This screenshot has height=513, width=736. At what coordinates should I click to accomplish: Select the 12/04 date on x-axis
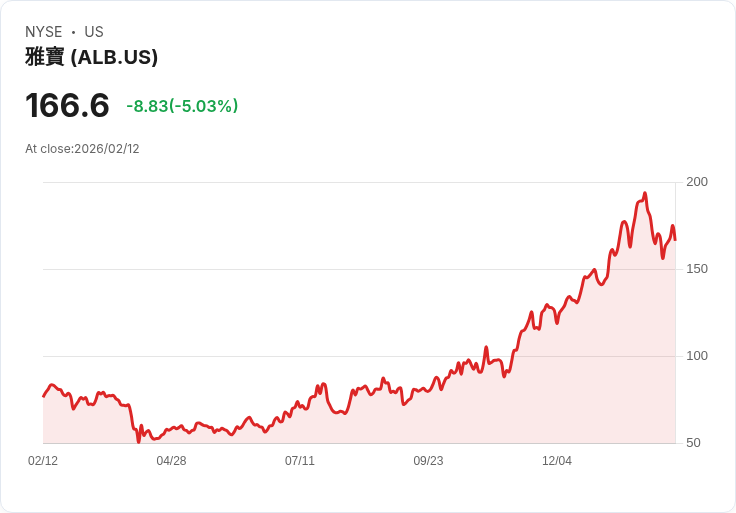coord(557,461)
